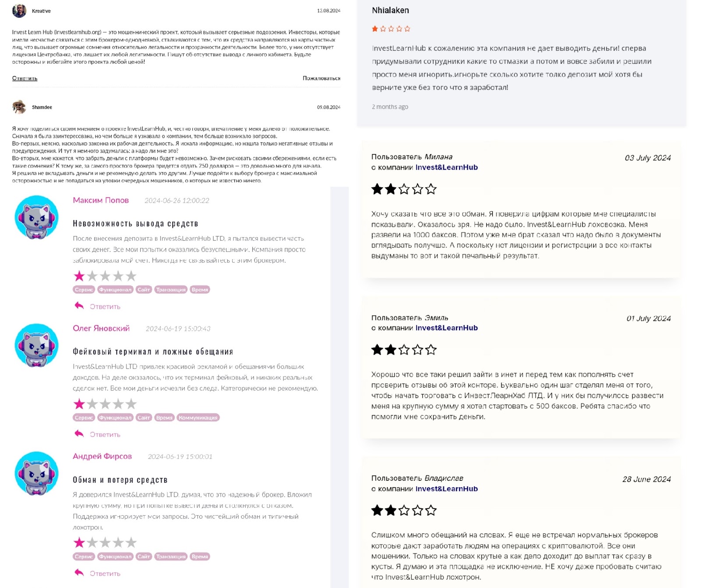Click the Функционал tag in Андрей Фирсов's review
This screenshot has width=701, height=588.
(x=115, y=556)
